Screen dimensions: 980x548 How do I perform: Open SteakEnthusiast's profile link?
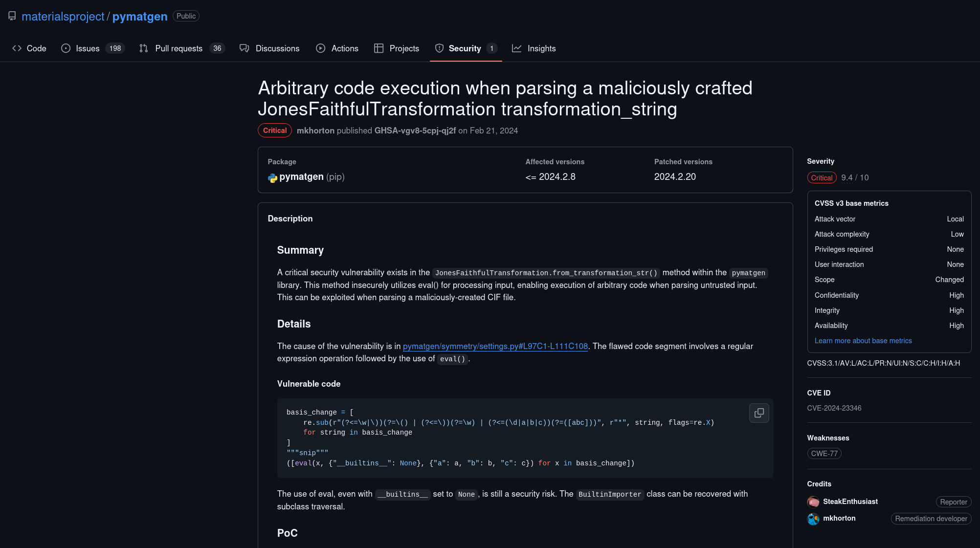tap(850, 502)
